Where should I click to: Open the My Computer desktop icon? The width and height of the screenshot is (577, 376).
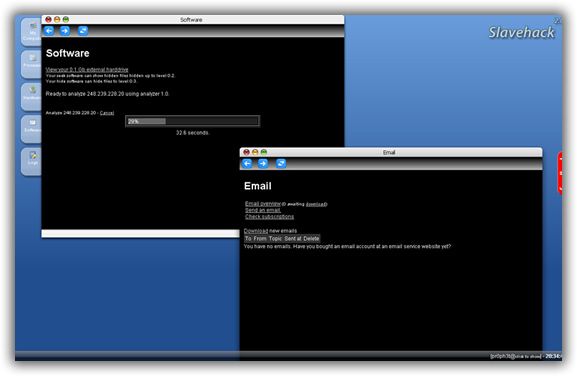[x=31, y=32]
